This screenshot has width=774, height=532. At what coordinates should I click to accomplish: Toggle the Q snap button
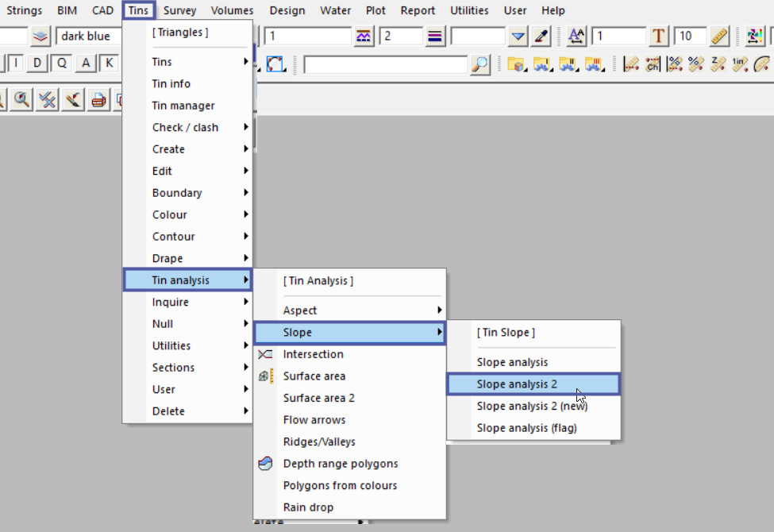click(61, 64)
